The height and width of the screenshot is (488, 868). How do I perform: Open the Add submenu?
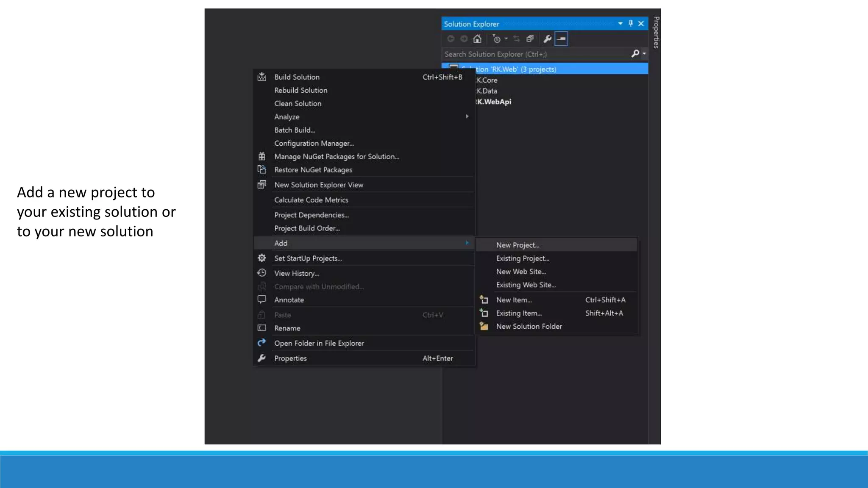(x=364, y=243)
